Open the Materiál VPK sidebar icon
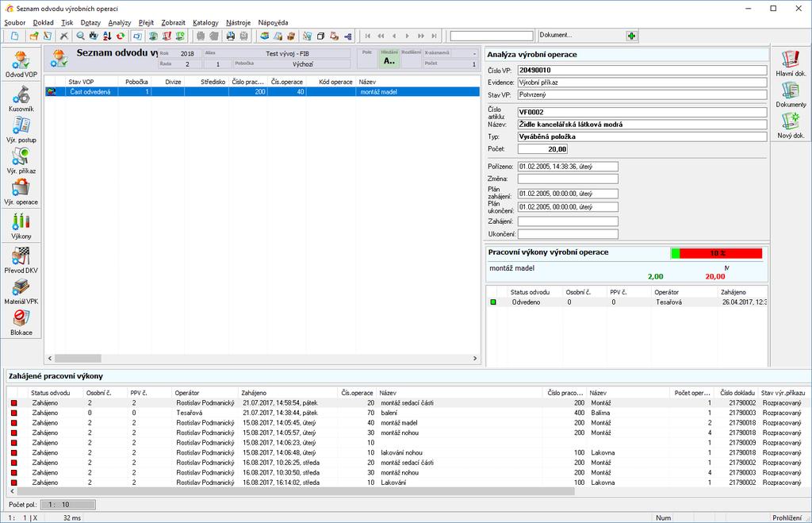Image resolution: width=812 pixels, height=523 pixels. point(21,290)
